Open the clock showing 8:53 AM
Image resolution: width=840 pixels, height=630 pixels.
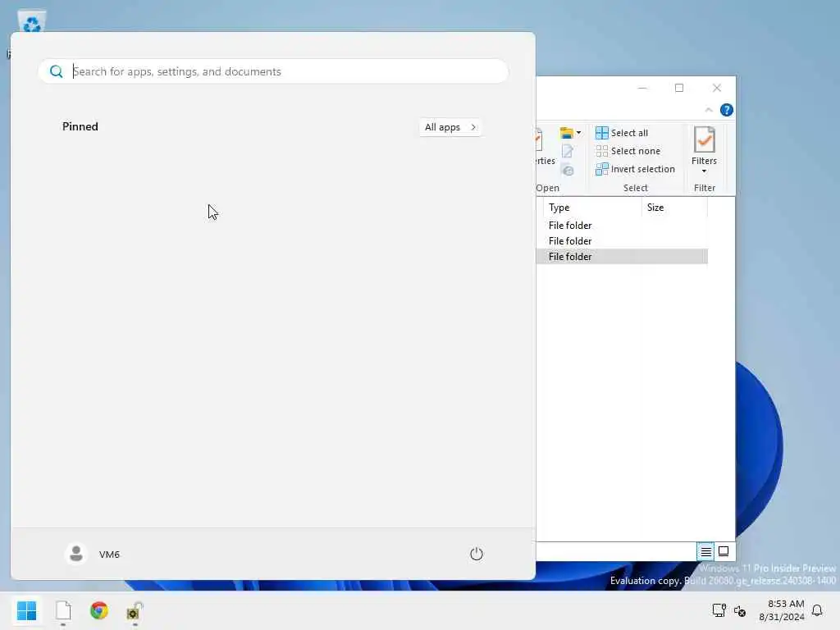(782, 610)
